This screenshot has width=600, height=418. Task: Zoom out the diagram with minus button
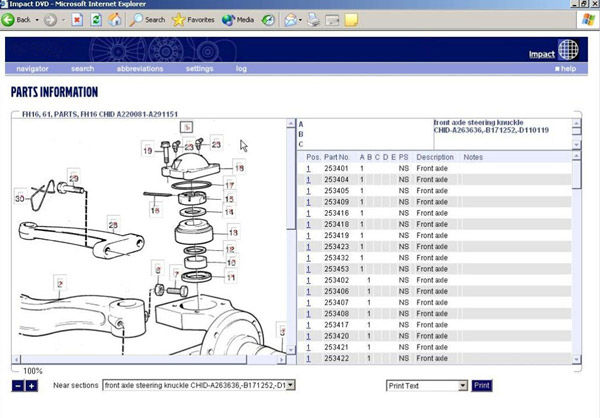coord(18,386)
